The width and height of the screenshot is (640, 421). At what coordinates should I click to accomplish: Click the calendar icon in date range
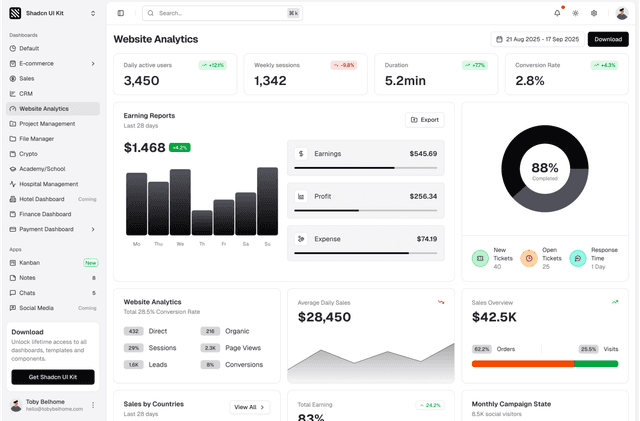click(499, 39)
